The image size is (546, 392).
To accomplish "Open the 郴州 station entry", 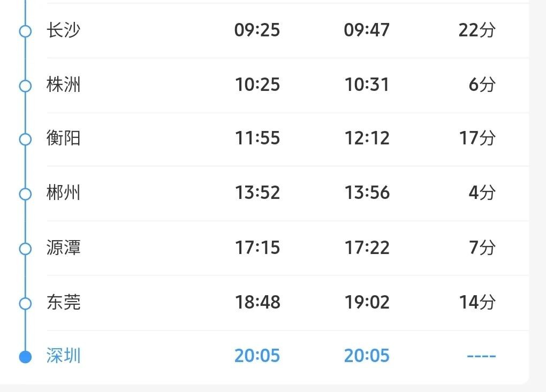I will coord(63,193).
